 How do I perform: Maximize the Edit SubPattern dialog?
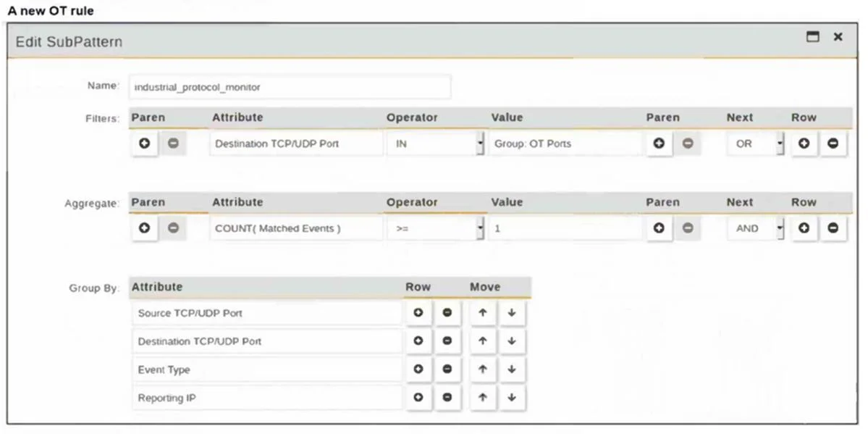click(x=813, y=37)
